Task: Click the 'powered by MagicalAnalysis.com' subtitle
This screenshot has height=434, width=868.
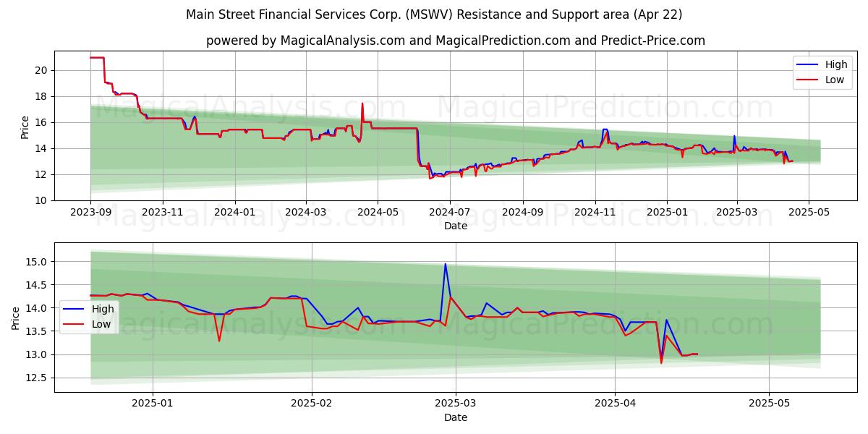Action: pos(456,41)
